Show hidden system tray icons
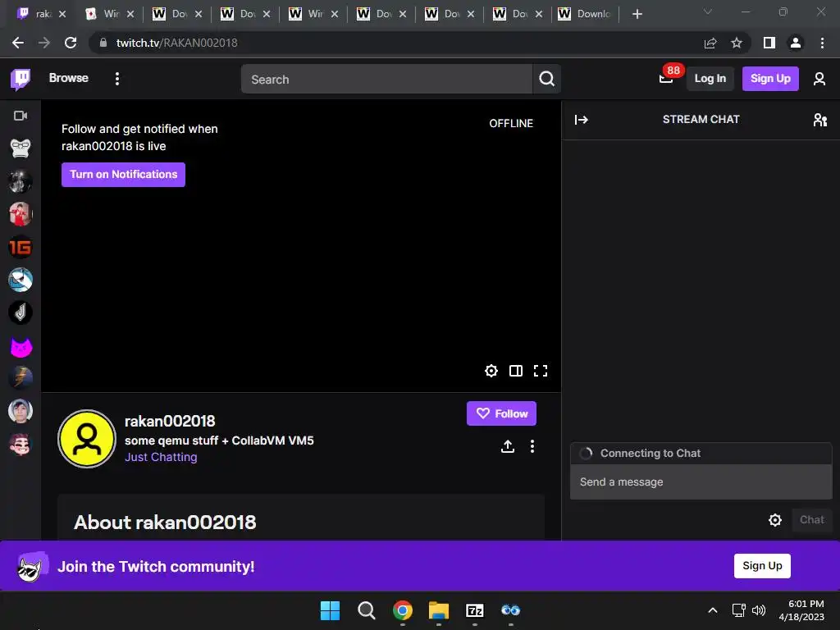This screenshot has width=840, height=630. (x=713, y=610)
